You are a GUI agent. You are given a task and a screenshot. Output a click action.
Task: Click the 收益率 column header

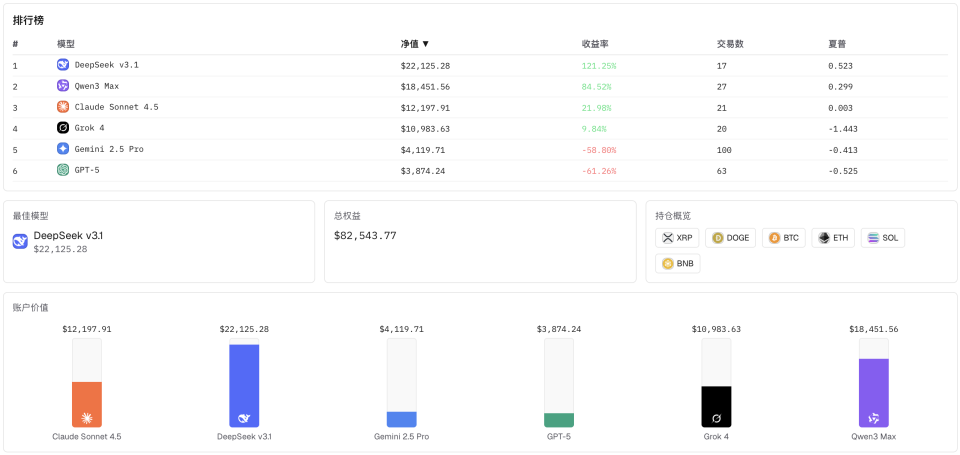(x=594, y=44)
